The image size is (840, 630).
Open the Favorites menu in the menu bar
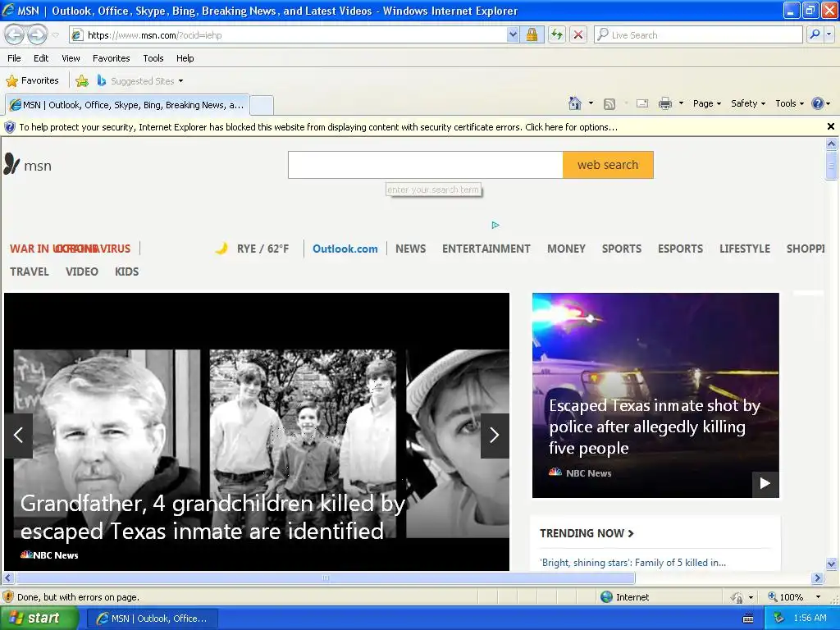pos(111,58)
